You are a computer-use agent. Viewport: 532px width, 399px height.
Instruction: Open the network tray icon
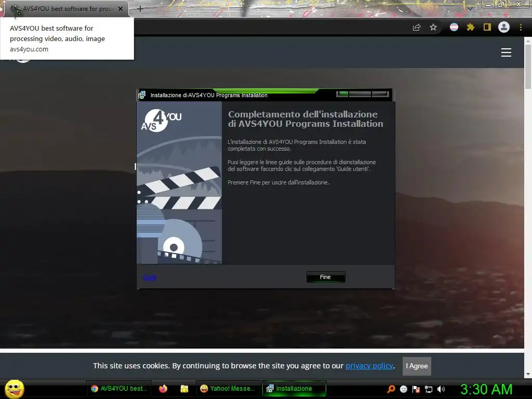429,389
